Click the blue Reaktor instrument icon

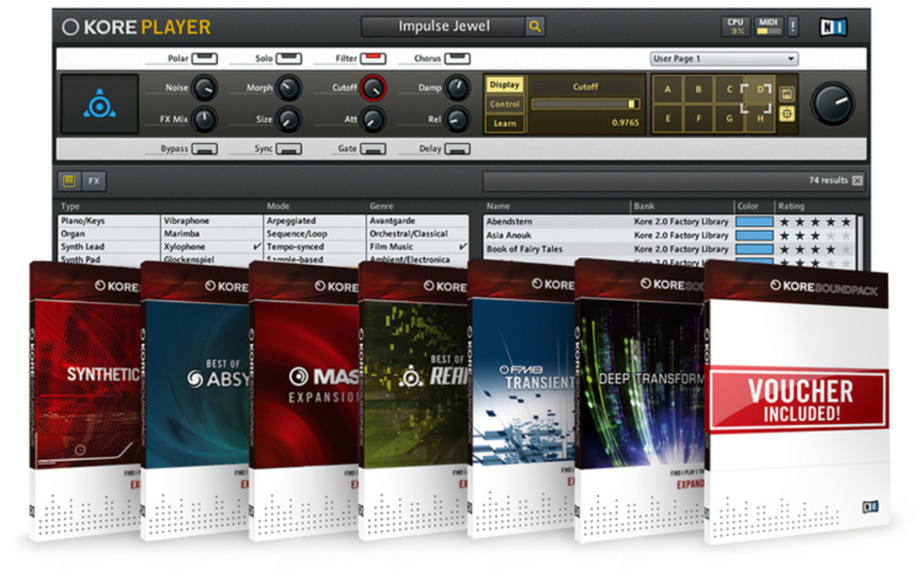(x=100, y=102)
